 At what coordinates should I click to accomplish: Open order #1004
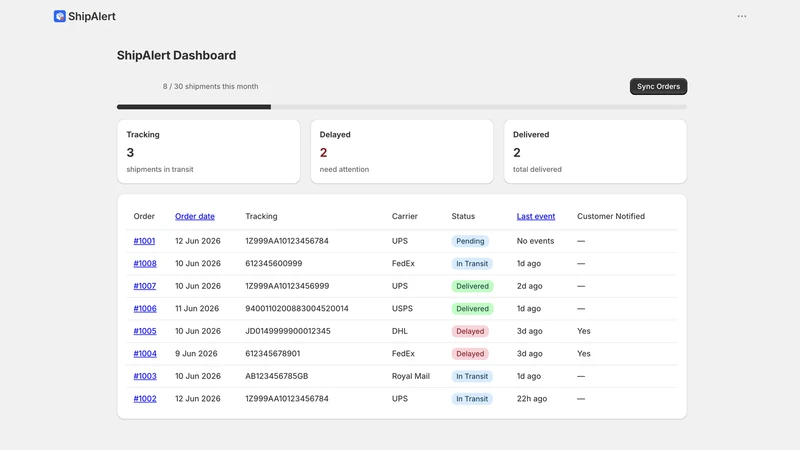pos(145,353)
